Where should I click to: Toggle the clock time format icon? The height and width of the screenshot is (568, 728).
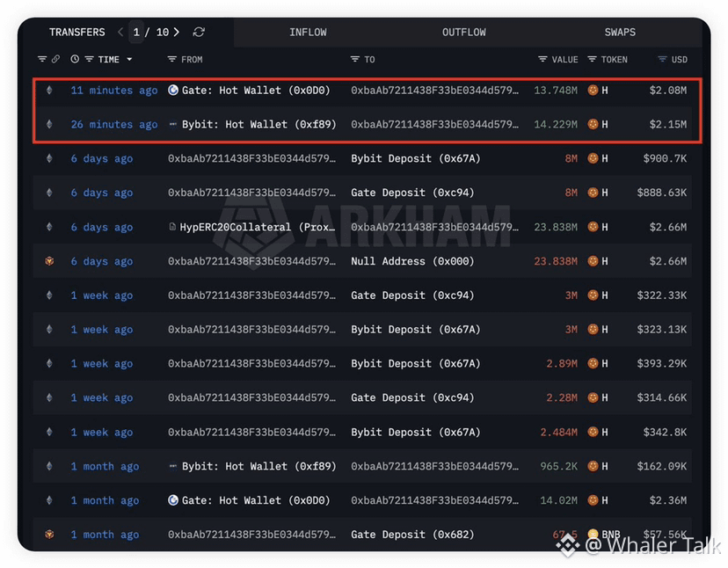75,59
